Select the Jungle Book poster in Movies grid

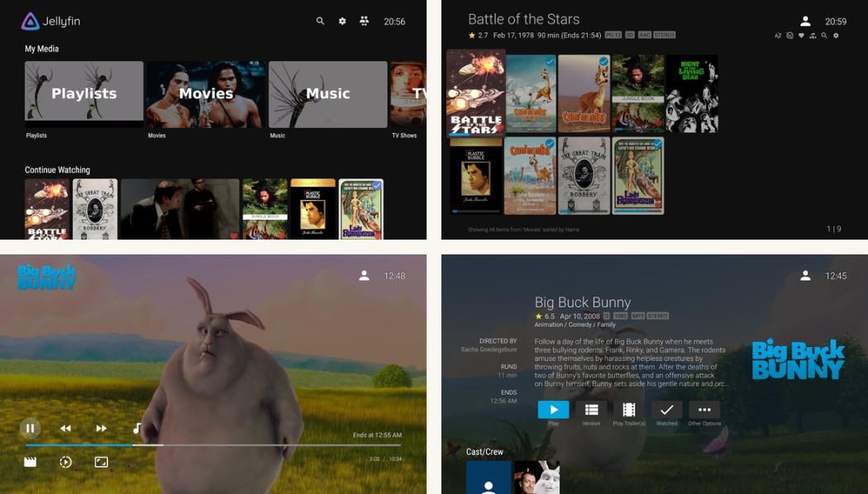pos(637,93)
